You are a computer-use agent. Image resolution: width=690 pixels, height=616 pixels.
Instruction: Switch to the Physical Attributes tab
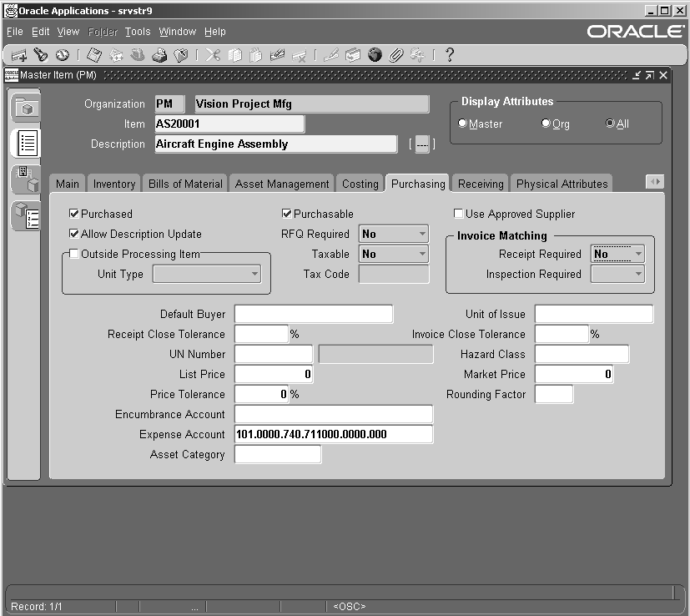[562, 184]
